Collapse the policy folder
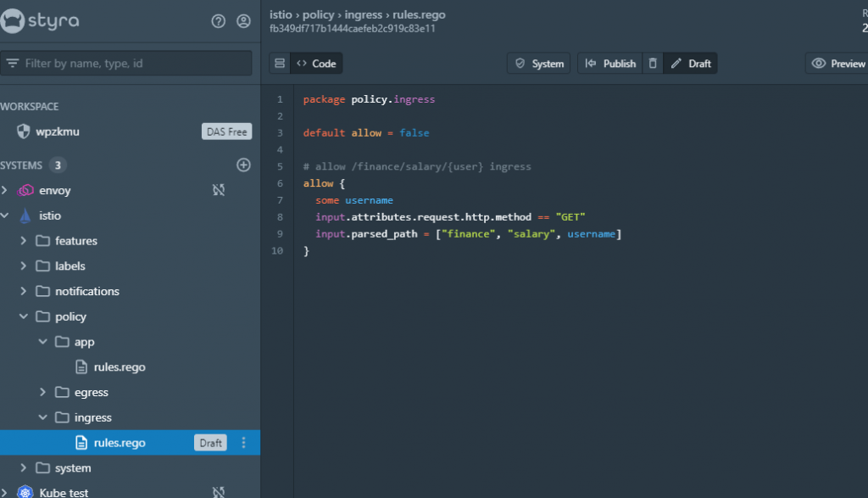Screen dimensions: 868x498 pyautogui.click(x=23, y=316)
